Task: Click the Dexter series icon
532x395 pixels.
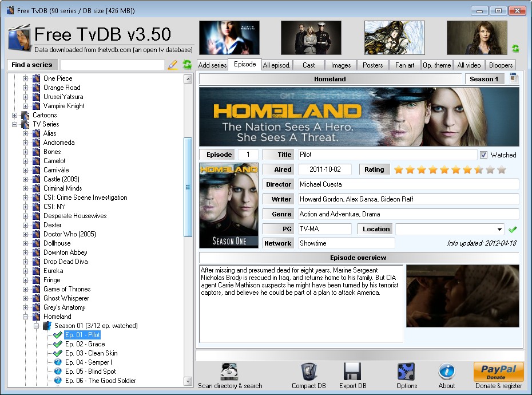Action: [36, 225]
